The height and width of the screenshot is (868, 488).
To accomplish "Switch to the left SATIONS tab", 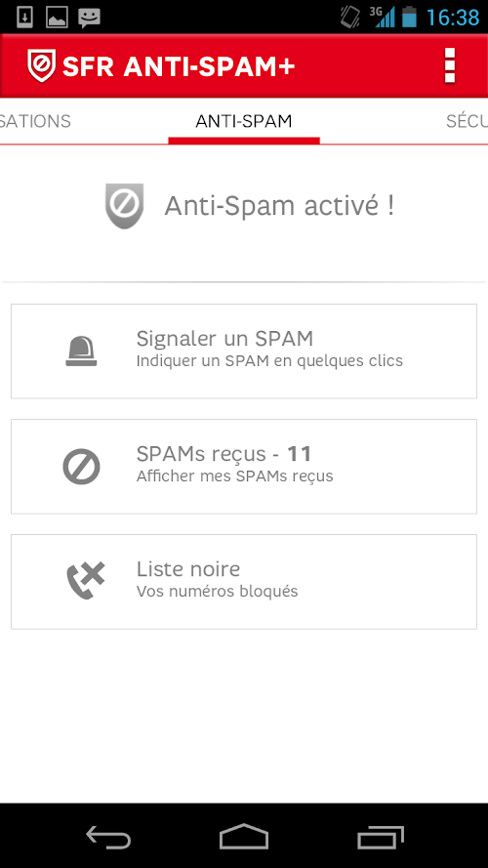I will pos(35,121).
